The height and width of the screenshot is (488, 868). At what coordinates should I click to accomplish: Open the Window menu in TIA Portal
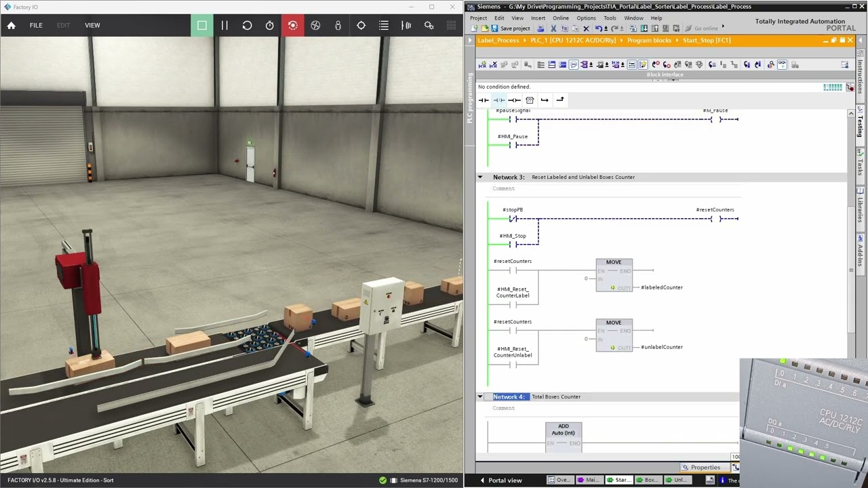633,18
